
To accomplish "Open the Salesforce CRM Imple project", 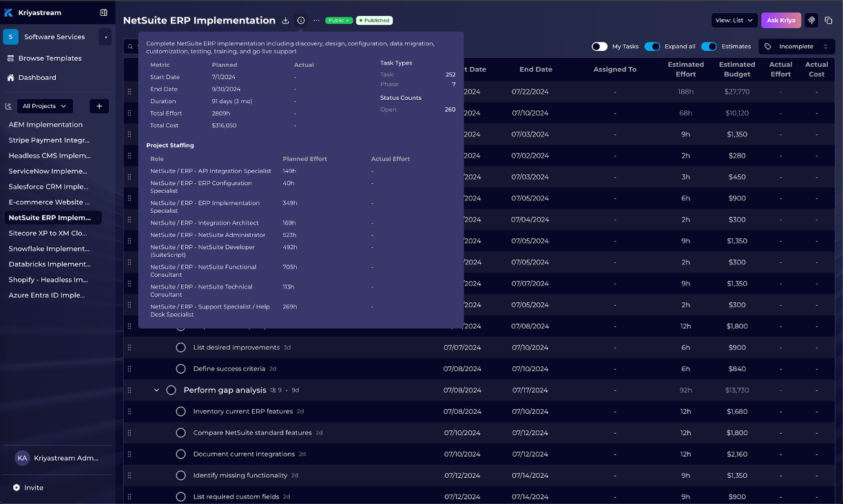I will click(48, 187).
